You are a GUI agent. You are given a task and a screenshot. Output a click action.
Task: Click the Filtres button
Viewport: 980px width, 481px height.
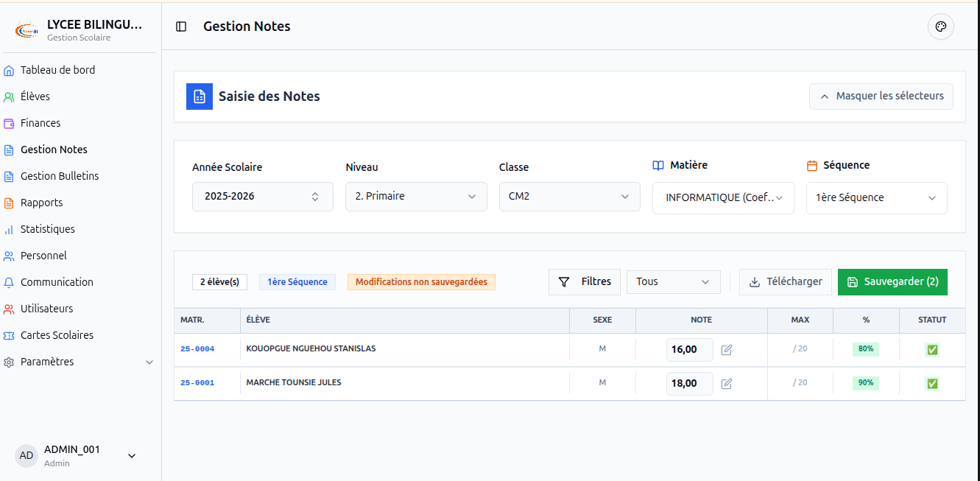pyautogui.click(x=585, y=282)
